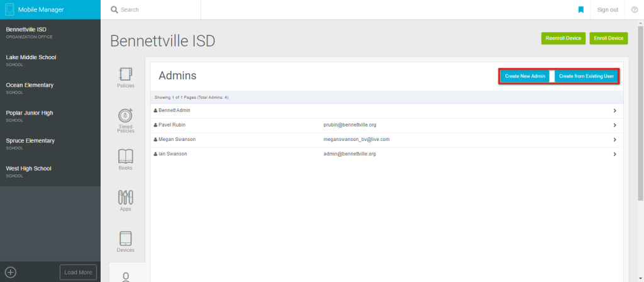Open the help question mark icon
This screenshot has width=644, height=282.
pos(634,9)
